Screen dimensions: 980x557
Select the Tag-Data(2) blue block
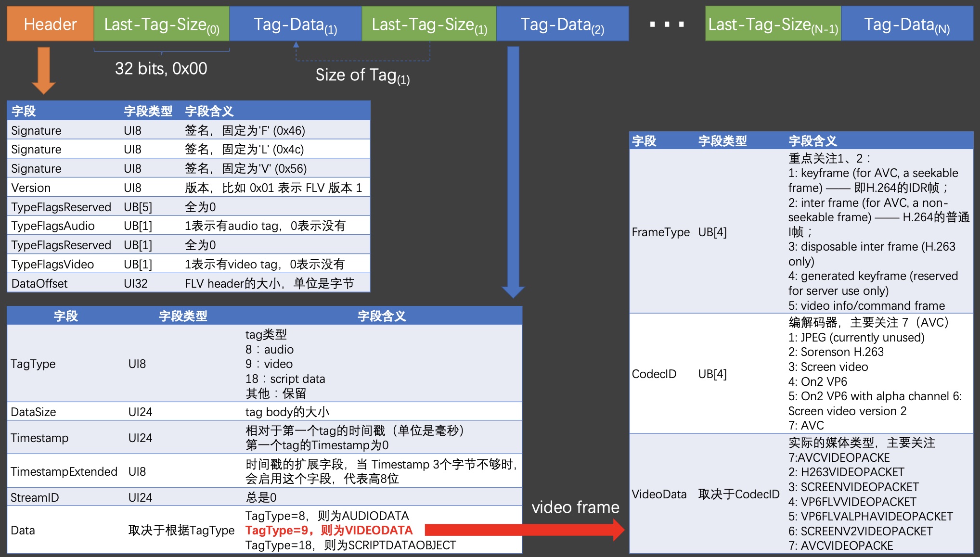tap(562, 24)
